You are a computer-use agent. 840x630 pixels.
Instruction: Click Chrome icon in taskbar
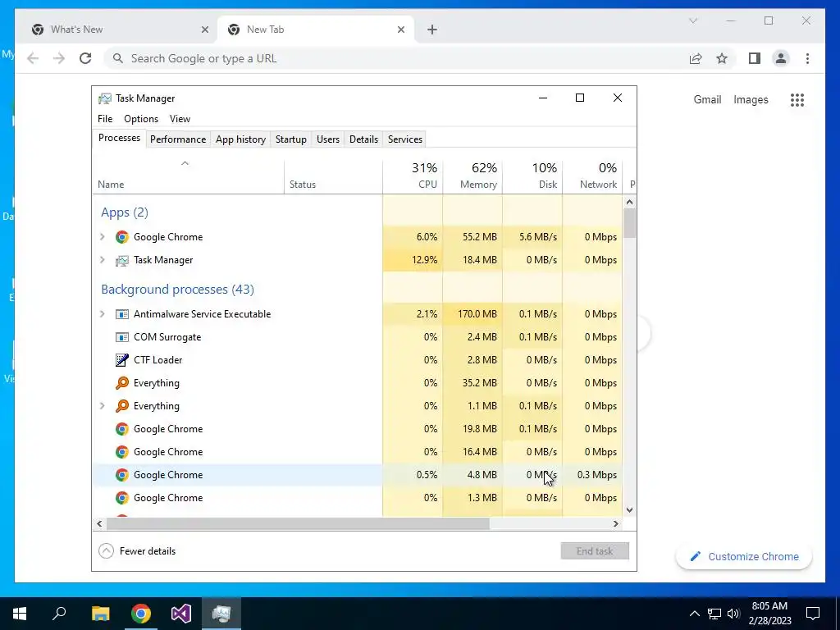(x=141, y=614)
